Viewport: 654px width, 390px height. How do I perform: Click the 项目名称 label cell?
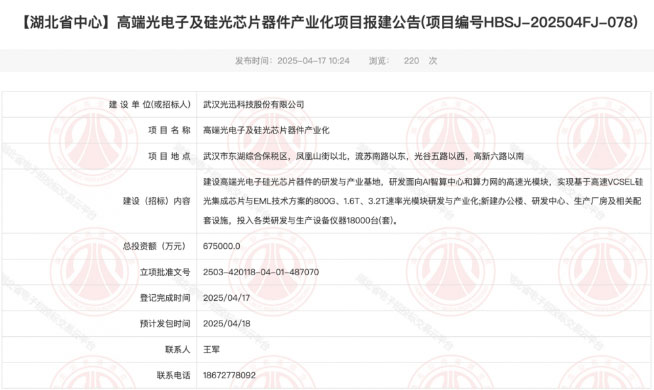[x=100, y=131]
